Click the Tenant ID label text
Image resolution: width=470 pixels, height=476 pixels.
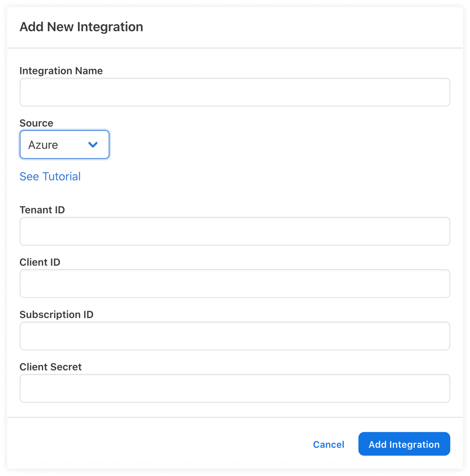click(x=42, y=210)
